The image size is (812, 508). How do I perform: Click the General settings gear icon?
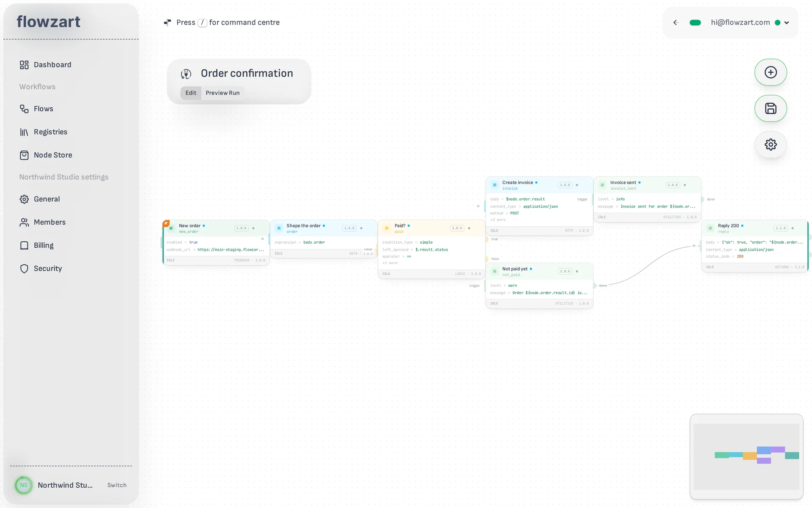pyautogui.click(x=24, y=199)
